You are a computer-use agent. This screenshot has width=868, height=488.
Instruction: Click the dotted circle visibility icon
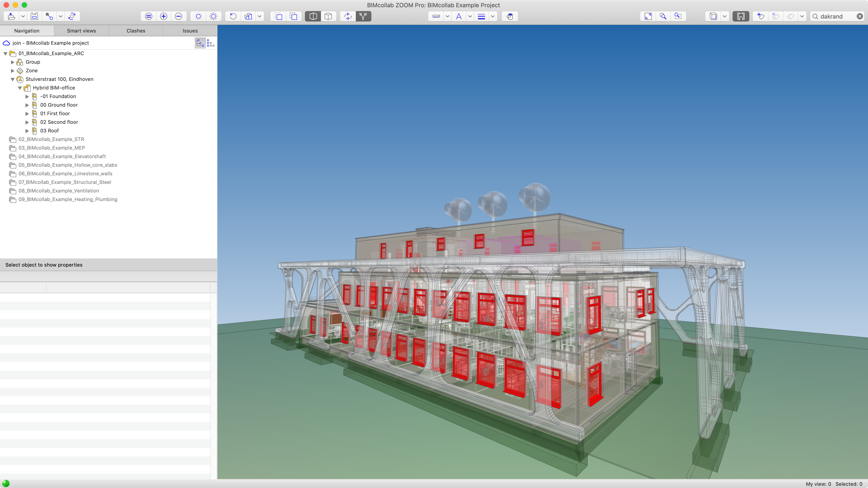198,16
